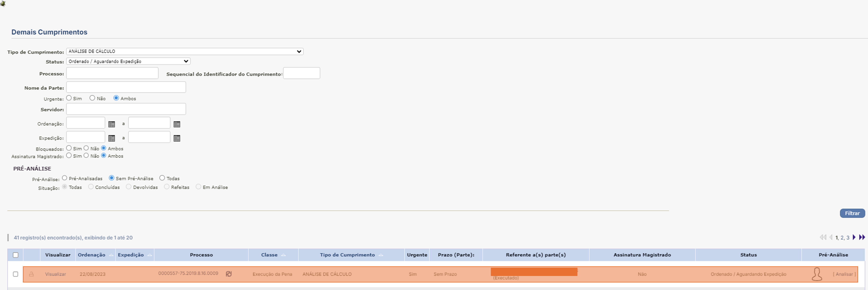This screenshot has height=290, width=868.
Task: Click process number 0000557-75.2019.8.16.0009
Action: click(188, 273)
